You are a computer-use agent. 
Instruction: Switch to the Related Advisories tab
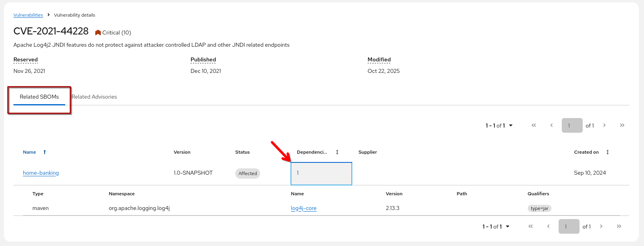pos(94,97)
